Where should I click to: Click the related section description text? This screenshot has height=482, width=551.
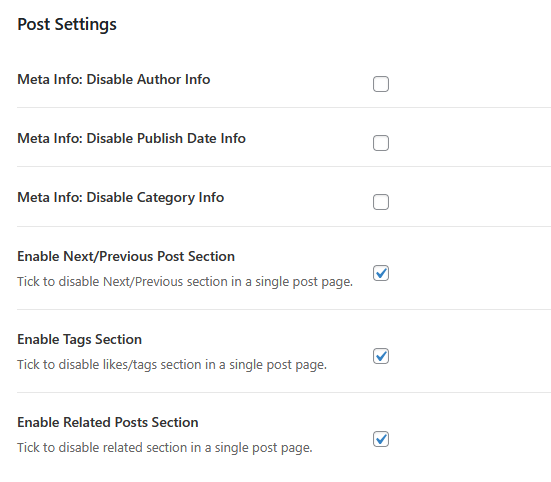(165, 448)
